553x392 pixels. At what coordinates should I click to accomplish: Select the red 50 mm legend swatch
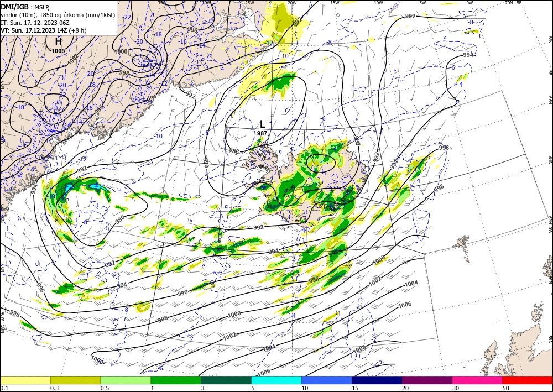click(x=528, y=380)
